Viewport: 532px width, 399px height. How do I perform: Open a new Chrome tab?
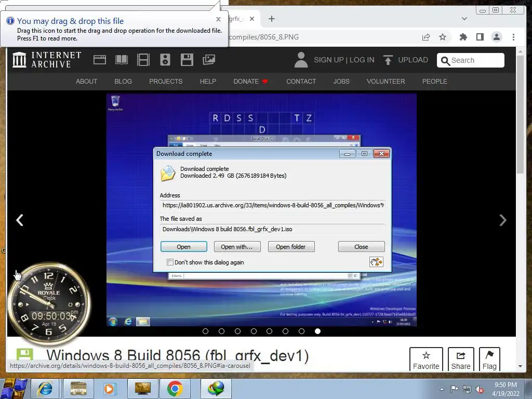point(271,19)
